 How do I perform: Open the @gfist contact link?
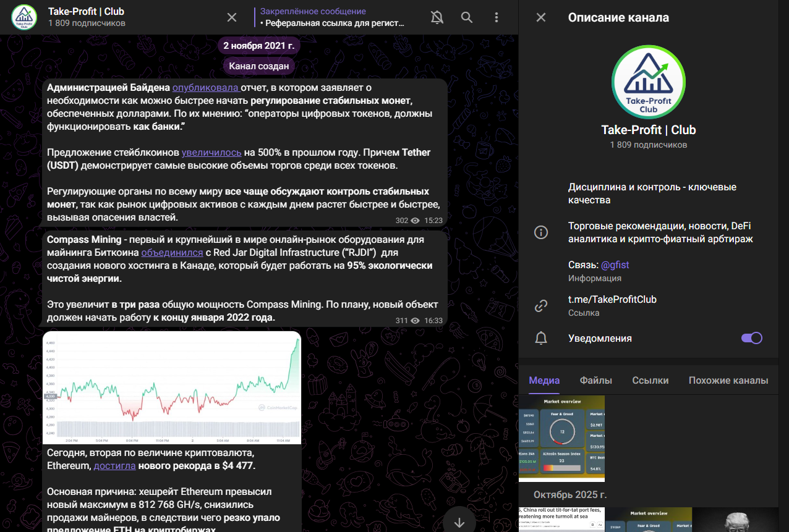coord(615,264)
